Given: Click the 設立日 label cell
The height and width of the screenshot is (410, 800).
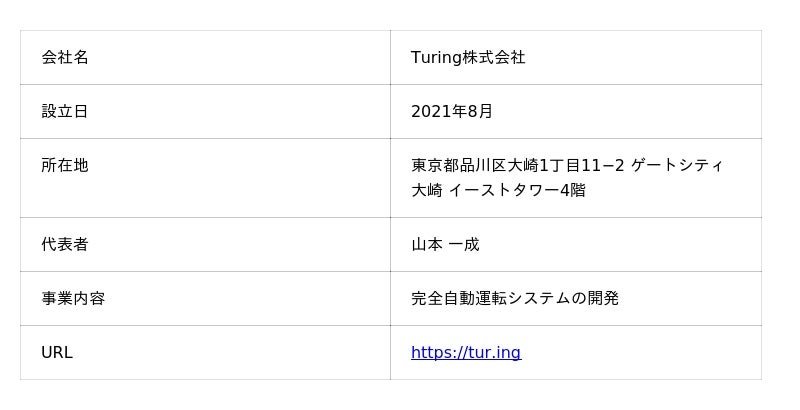Looking at the screenshot, I should point(65,112).
